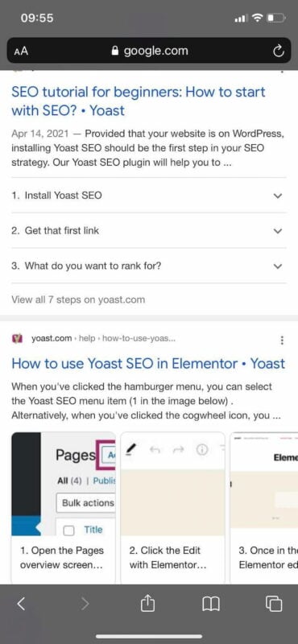The image size is (298, 644).
Task: Open 'How to use Yoast SEO in Elementor' link
Action: pyautogui.click(x=148, y=364)
